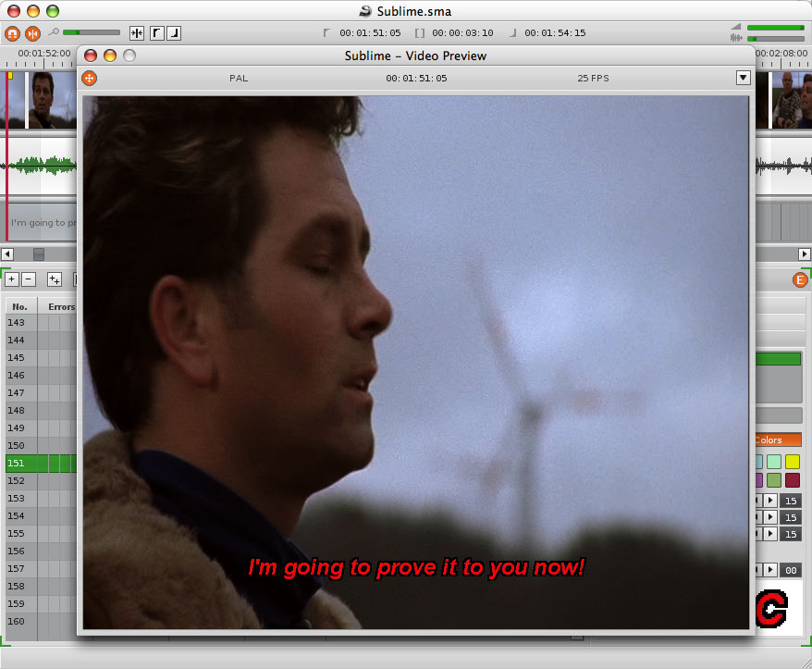Click the green bar in the right panel
This screenshot has height=669, width=812.
click(778, 359)
